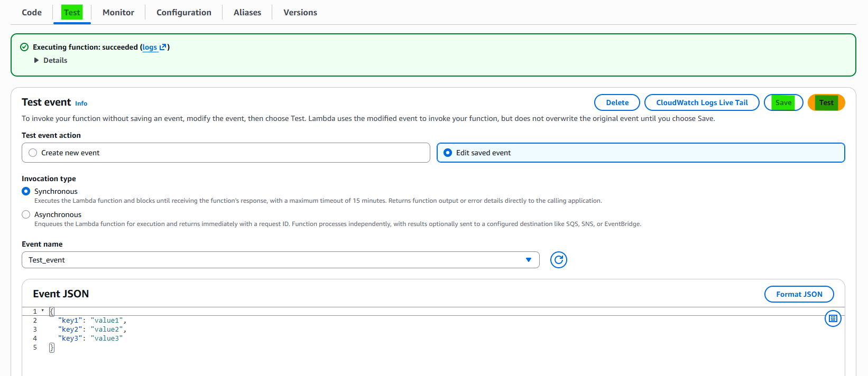This screenshot has height=376, width=868.
Task: Switch to the Test tab
Action: [72, 12]
